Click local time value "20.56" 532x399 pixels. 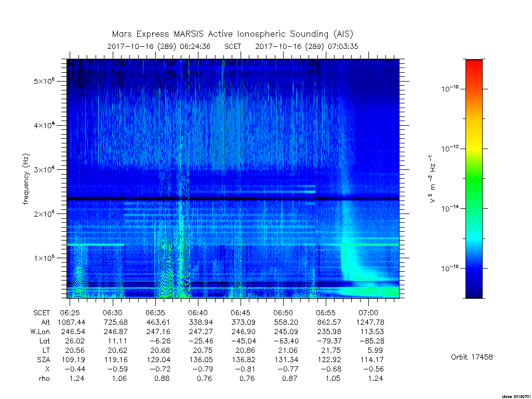pos(74,350)
